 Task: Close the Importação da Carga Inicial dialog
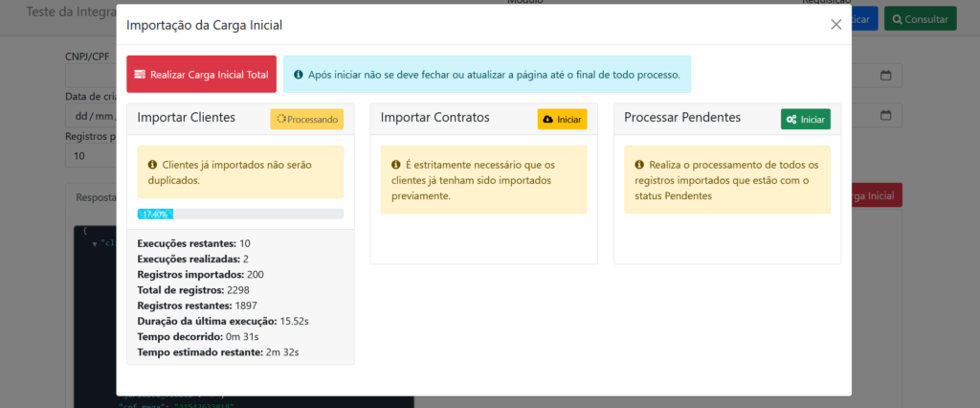[835, 25]
